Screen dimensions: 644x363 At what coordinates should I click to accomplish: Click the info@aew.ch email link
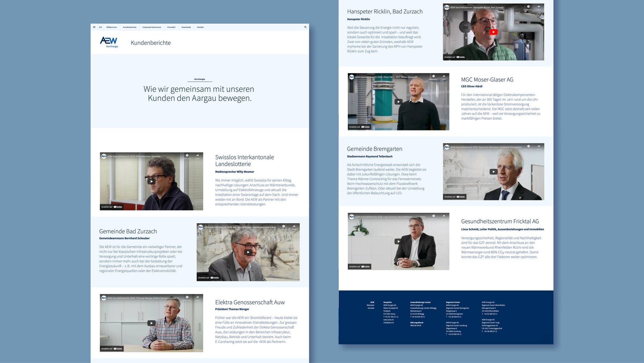point(389,323)
